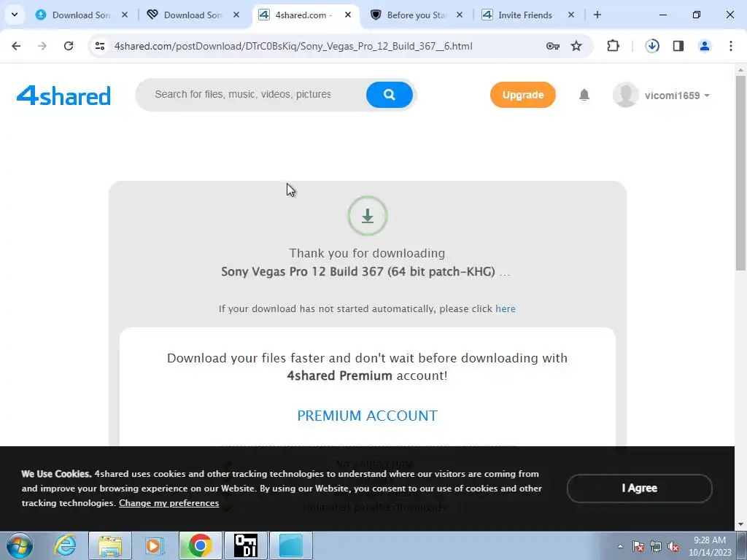The width and height of the screenshot is (747, 560).
Task: Open the tab search chevron dropdown
Action: pos(15,15)
